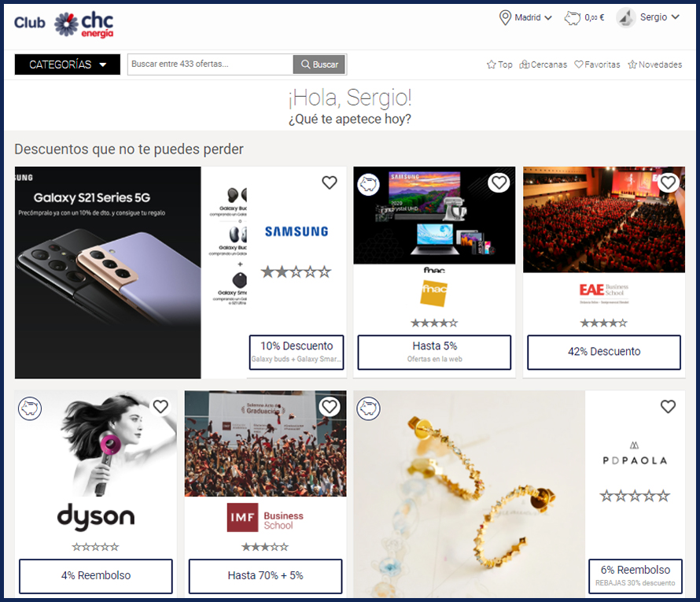Click the Club chc energía logo

click(64, 24)
